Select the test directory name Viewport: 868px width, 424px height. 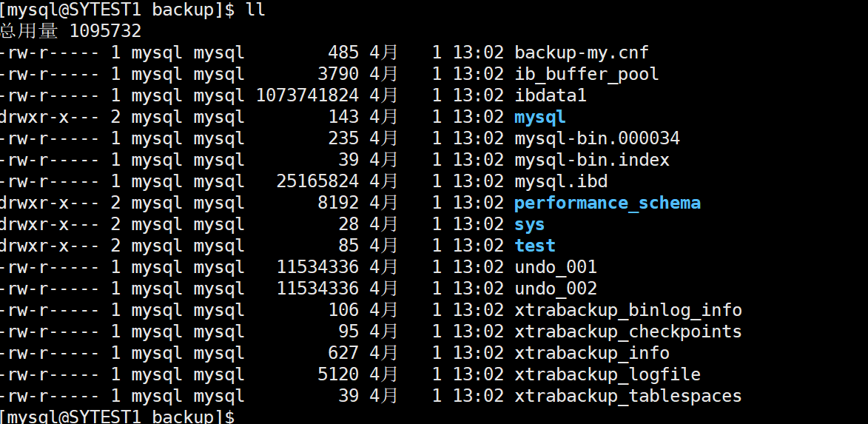coord(535,246)
